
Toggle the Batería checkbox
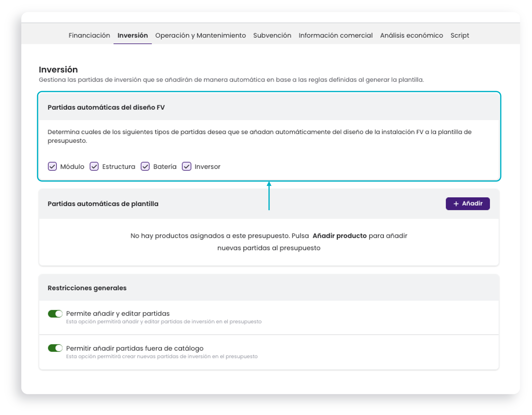click(145, 166)
